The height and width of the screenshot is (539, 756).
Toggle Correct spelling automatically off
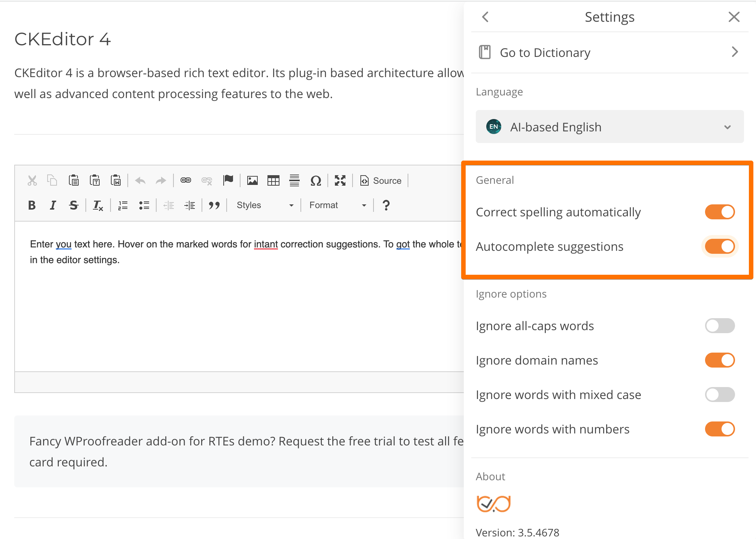[x=719, y=212]
